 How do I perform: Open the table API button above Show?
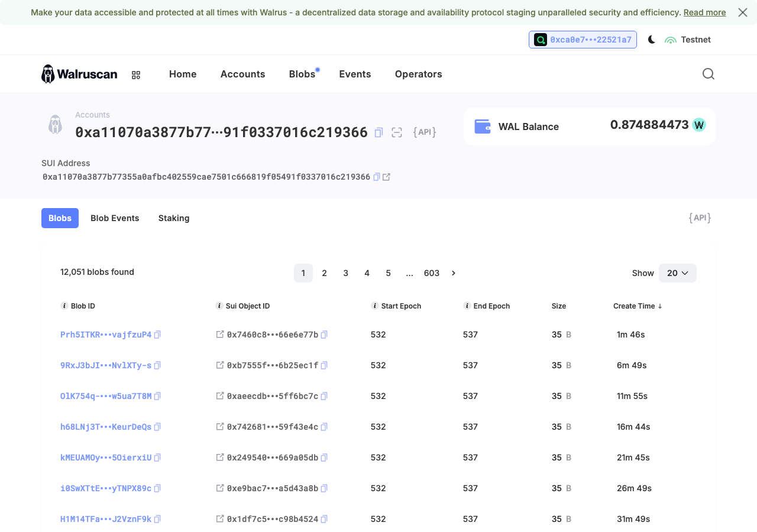coord(700,218)
